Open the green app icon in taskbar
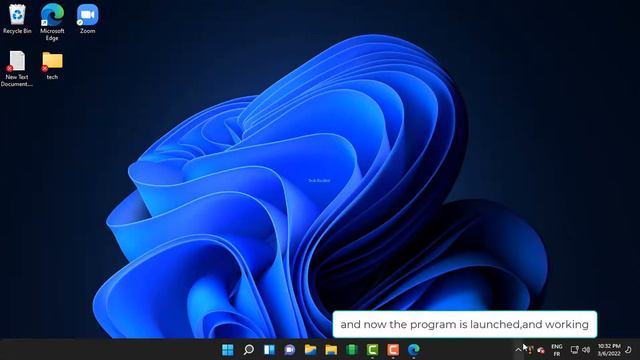640x360 pixels. coord(352,350)
